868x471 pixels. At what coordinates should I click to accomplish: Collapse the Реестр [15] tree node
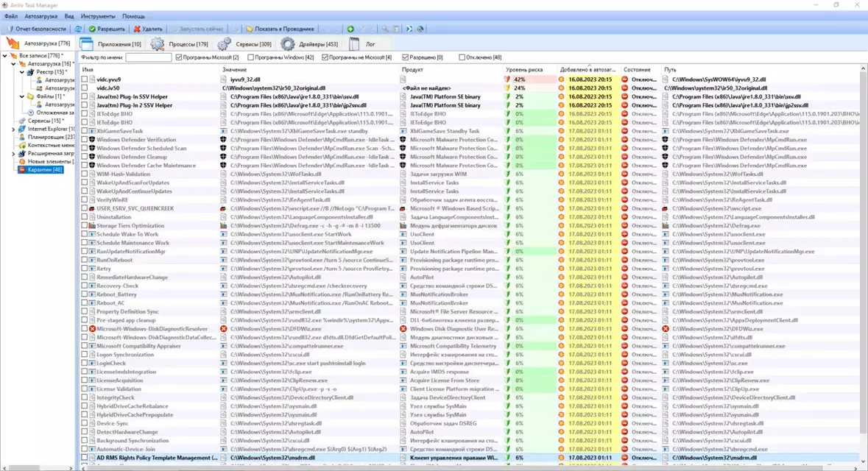(x=22, y=72)
